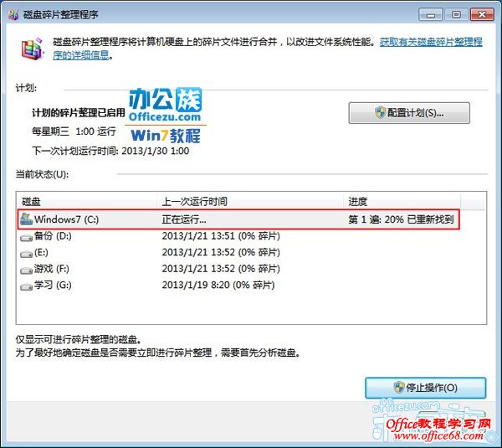Select the 备份 (D:) row label
502x448 pixels.
click(x=53, y=236)
